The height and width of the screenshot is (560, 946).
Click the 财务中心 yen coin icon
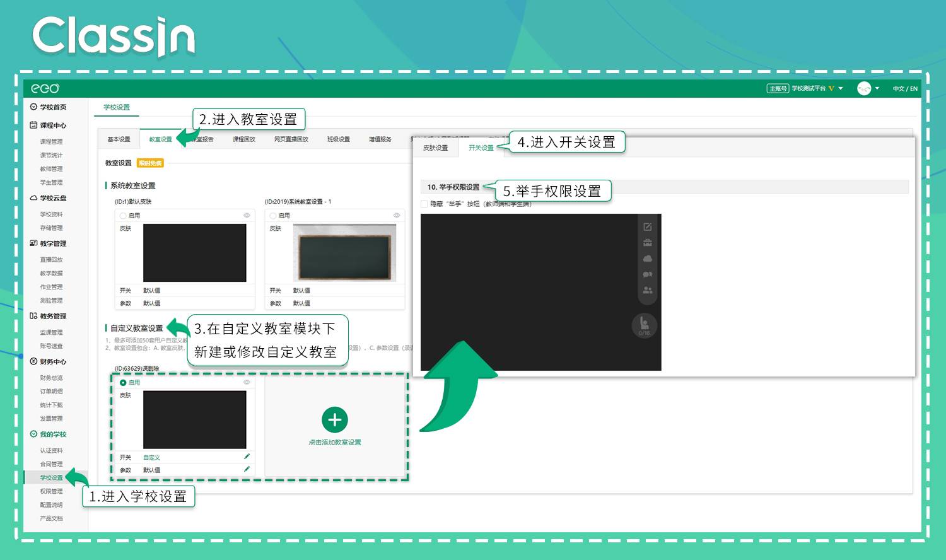33,361
